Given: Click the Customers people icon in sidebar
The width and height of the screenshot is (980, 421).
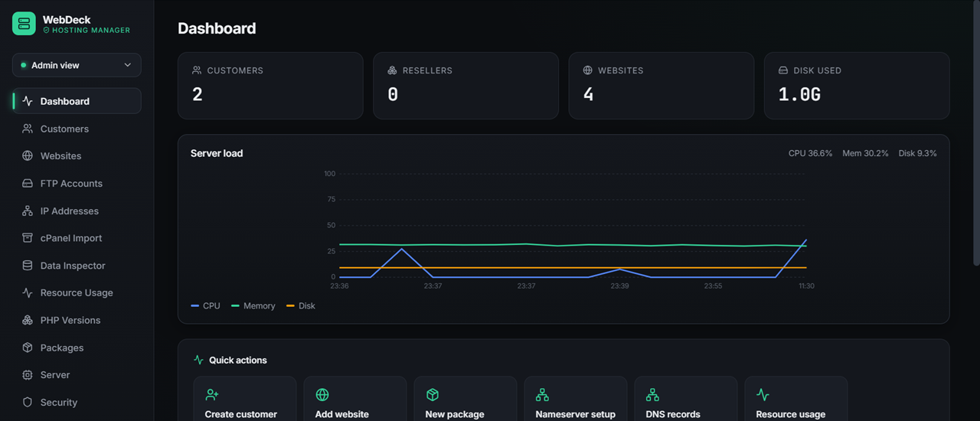Looking at the screenshot, I should coord(28,129).
